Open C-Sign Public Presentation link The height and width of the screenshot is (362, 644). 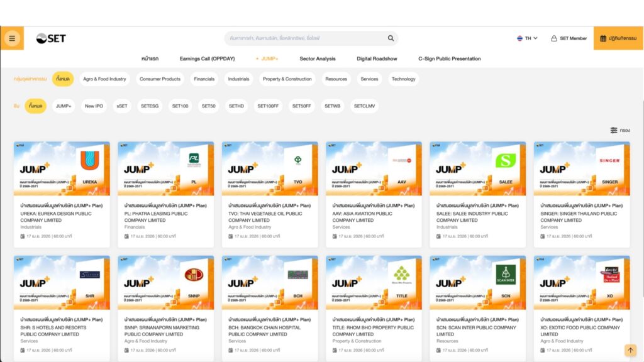pyautogui.click(x=449, y=58)
